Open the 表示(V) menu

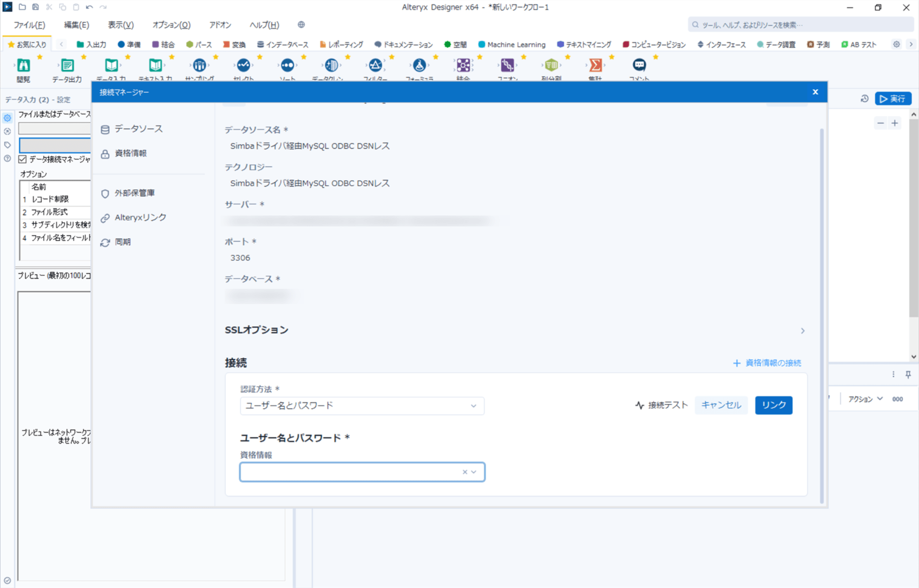tap(121, 25)
